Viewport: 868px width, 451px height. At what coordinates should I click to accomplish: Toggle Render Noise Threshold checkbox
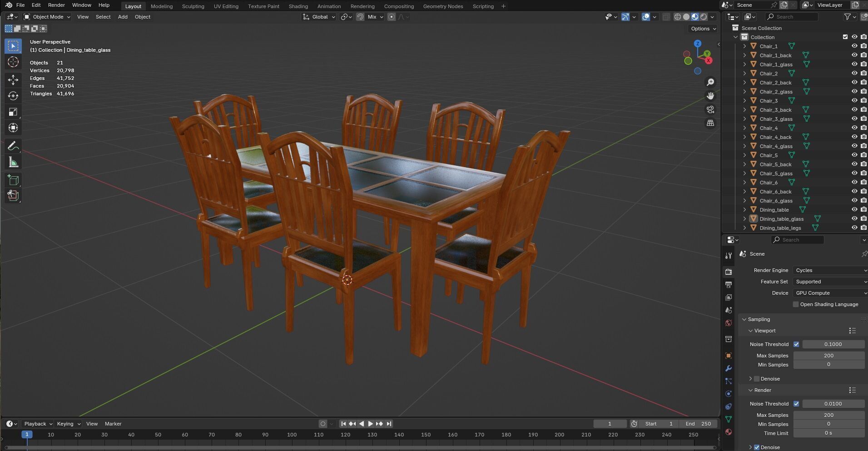coord(796,404)
